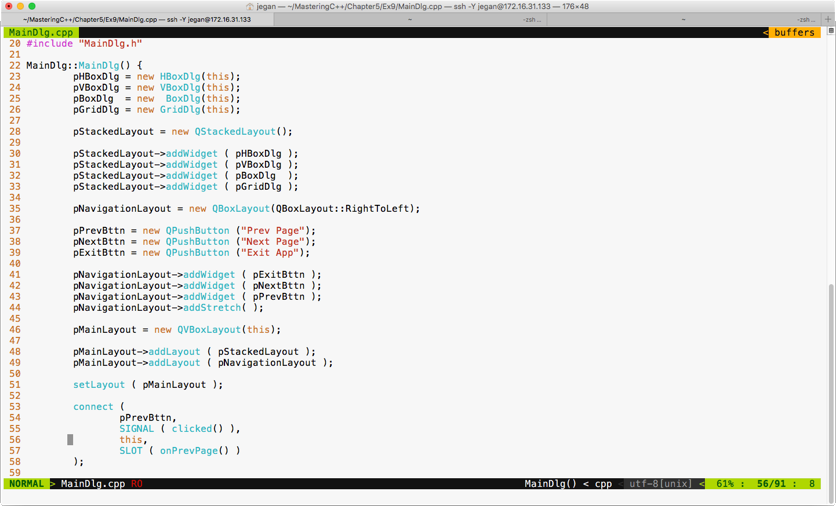Click the red close window button
The height and width of the screenshot is (506, 836).
[x=9, y=6]
